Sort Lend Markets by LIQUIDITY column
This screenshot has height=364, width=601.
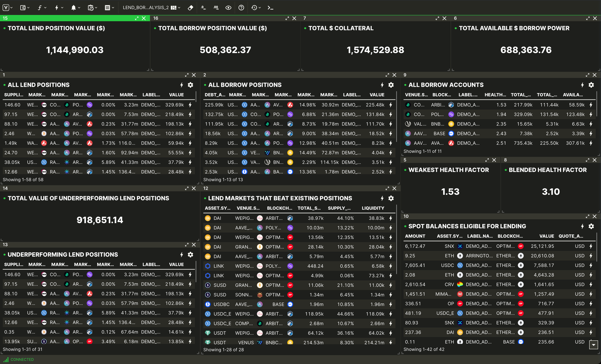373,208
